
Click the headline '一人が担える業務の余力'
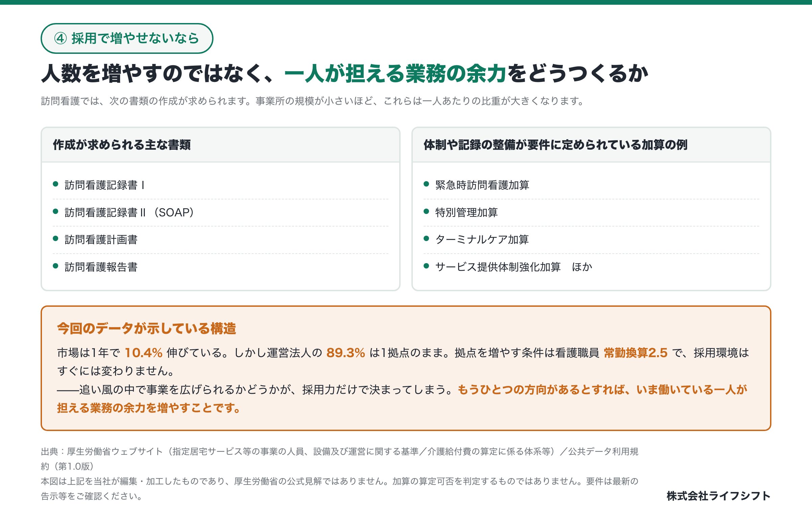(x=395, y=73)
